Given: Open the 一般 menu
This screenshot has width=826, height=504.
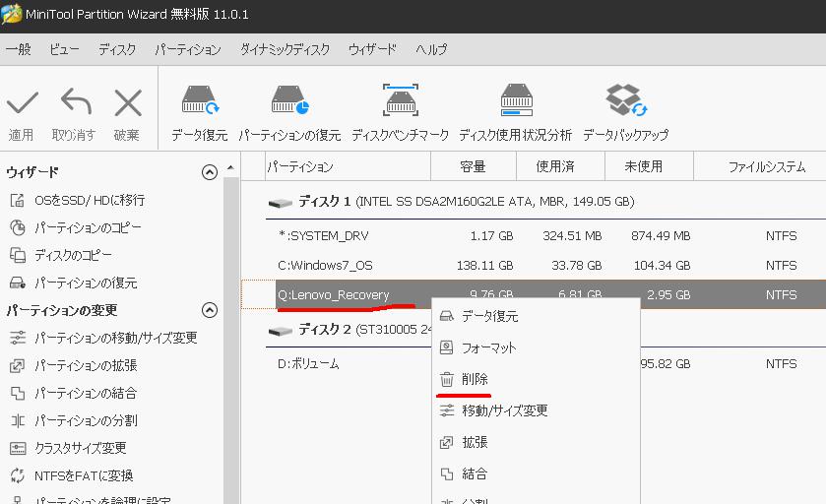Looking at the screenshot, I should (x=19, y=49).
